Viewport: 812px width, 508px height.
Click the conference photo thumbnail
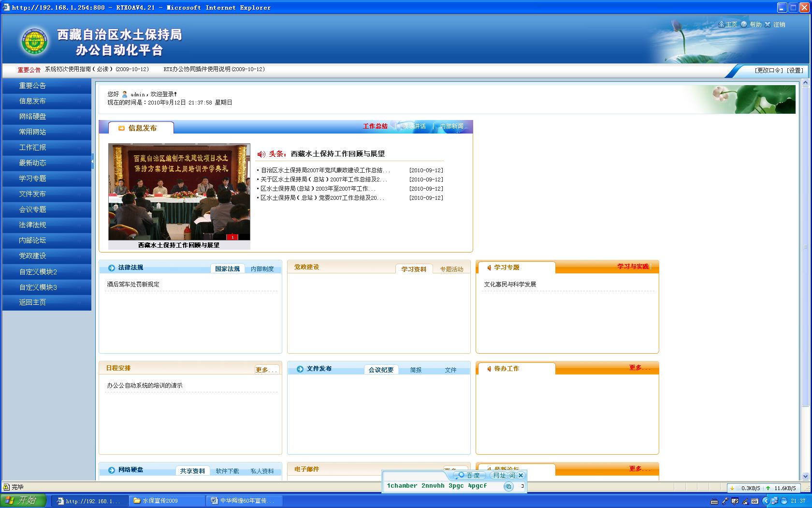coord(179,192)
